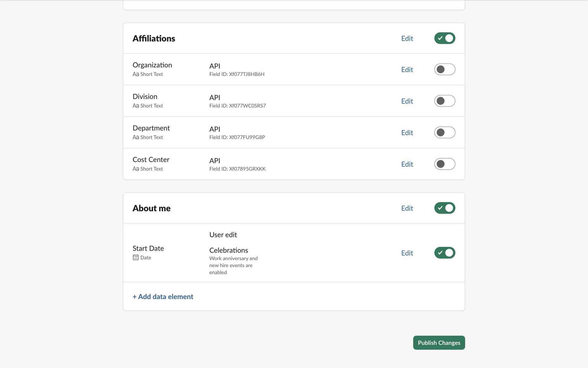
Task: Edit the About me section
Action: 407,208
